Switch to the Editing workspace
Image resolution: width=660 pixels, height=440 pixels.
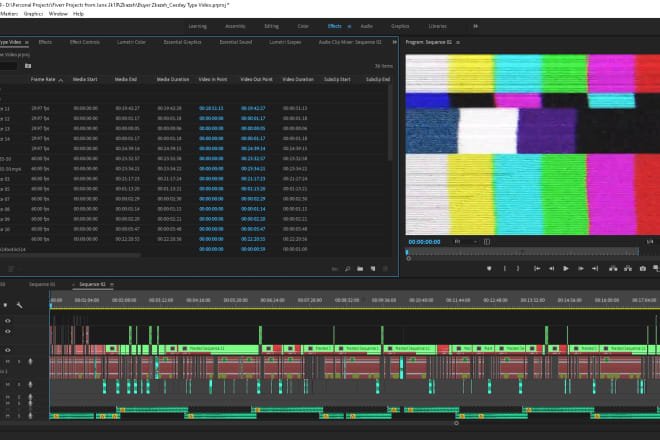tap(271, 26)
